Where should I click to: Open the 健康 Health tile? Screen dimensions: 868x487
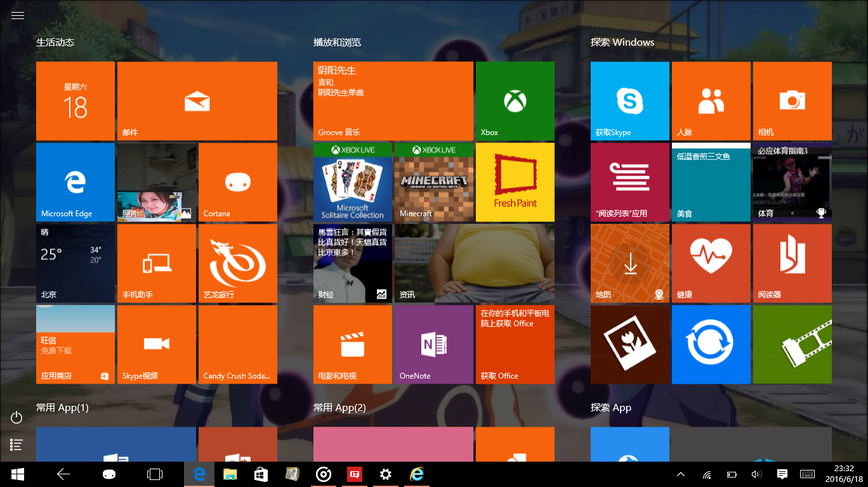point(711,263)
